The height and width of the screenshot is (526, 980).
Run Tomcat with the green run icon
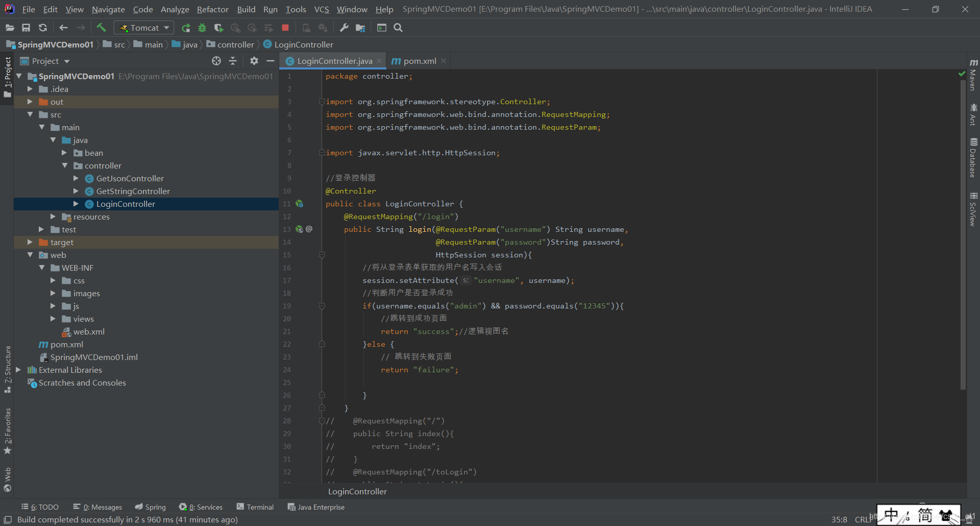tap(186, 28)
